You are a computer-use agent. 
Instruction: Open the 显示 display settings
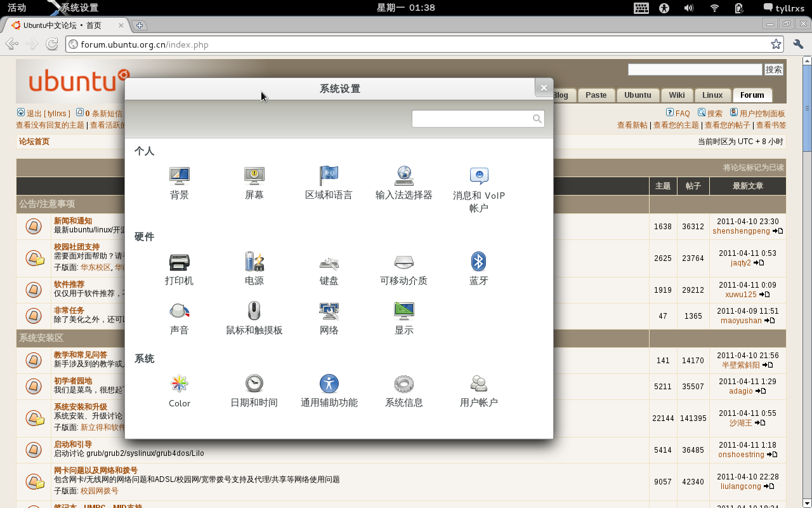click(404, 318)
